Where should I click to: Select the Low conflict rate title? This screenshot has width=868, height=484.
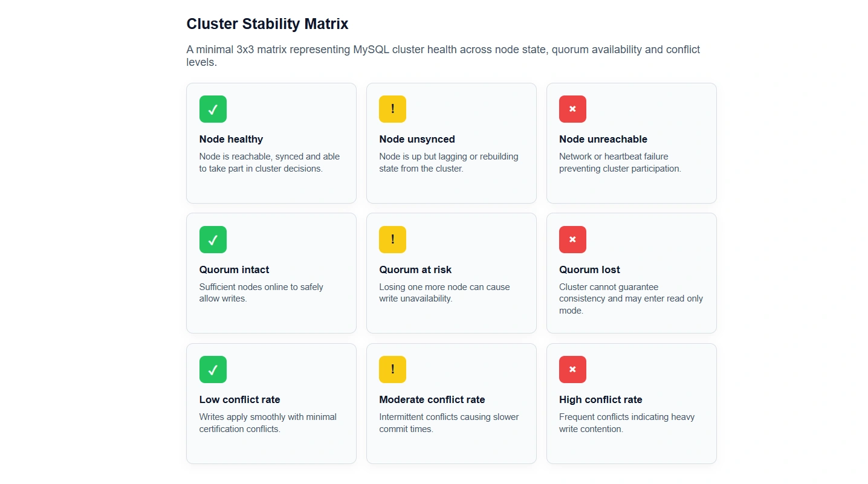[239, 399]
